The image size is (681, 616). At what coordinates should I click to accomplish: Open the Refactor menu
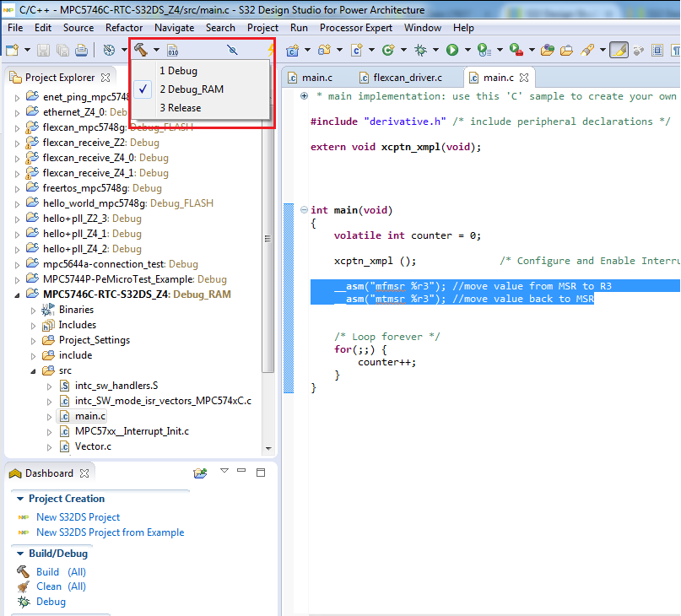tap(124, 28)
